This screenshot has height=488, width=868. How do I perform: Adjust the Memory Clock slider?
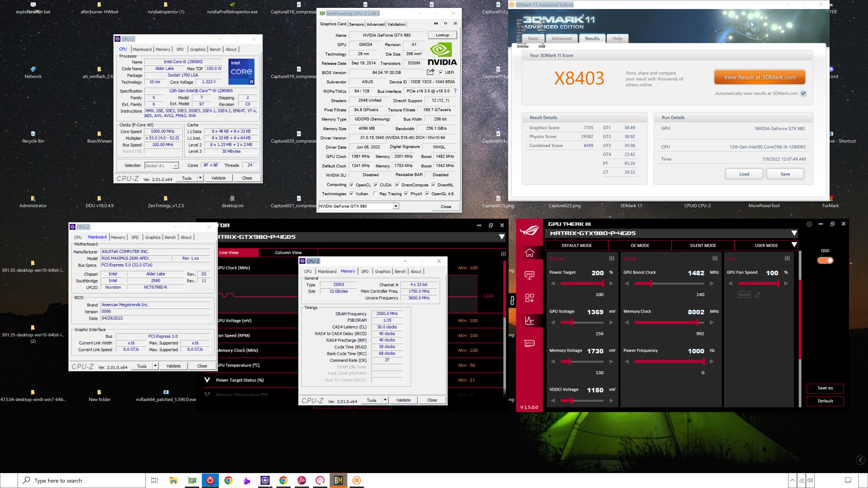pyautogui.click(x=669, y=323)
